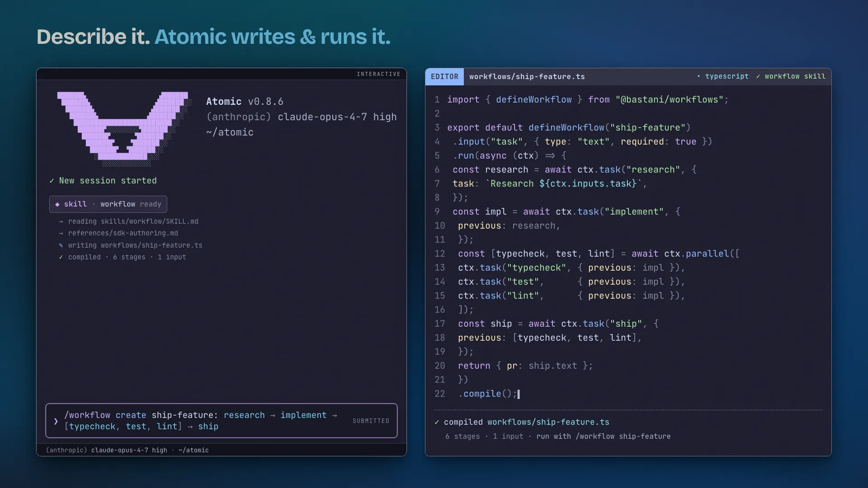Click 'run with /workflow ship-feature' text

point(604,436)
